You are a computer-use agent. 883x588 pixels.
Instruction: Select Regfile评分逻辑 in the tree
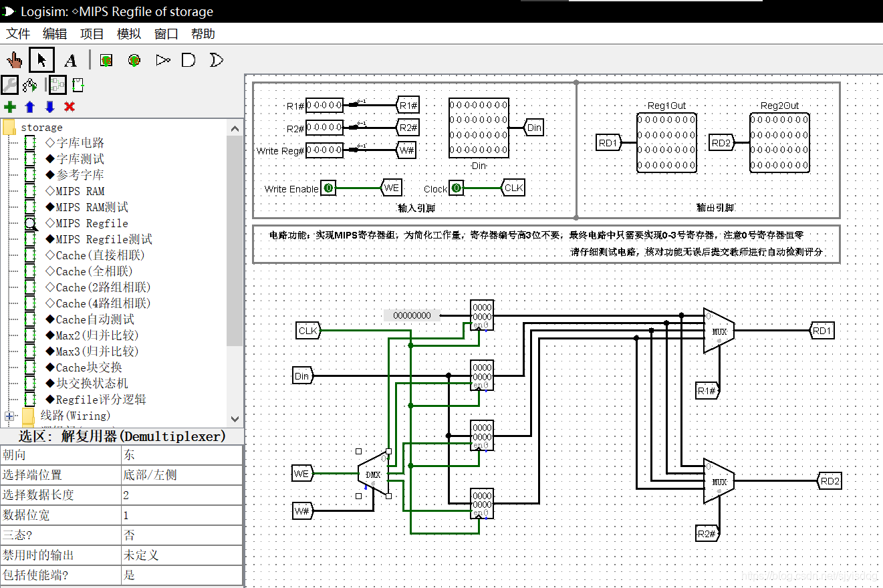tap(95, 400)
